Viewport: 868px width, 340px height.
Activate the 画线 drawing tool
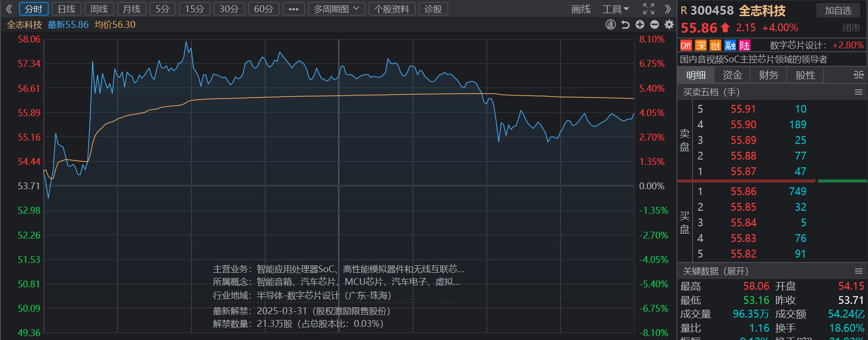point(581,9)
